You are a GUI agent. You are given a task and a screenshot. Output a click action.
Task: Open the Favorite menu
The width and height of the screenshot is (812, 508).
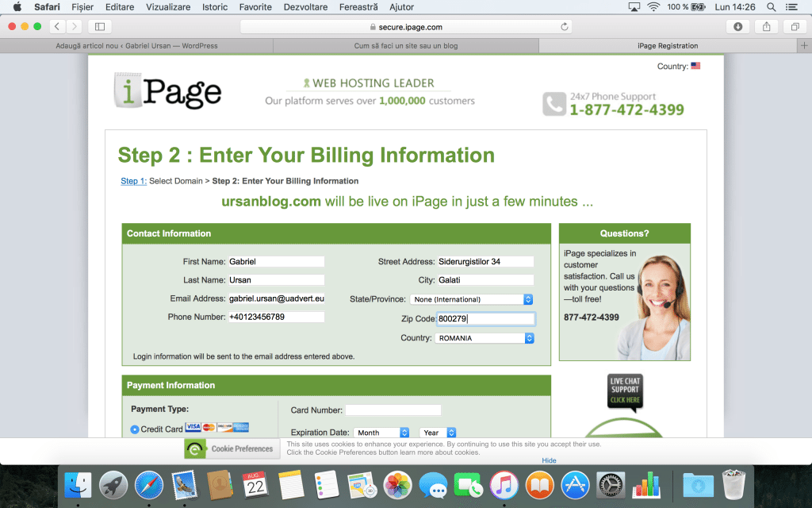[255, 6]
